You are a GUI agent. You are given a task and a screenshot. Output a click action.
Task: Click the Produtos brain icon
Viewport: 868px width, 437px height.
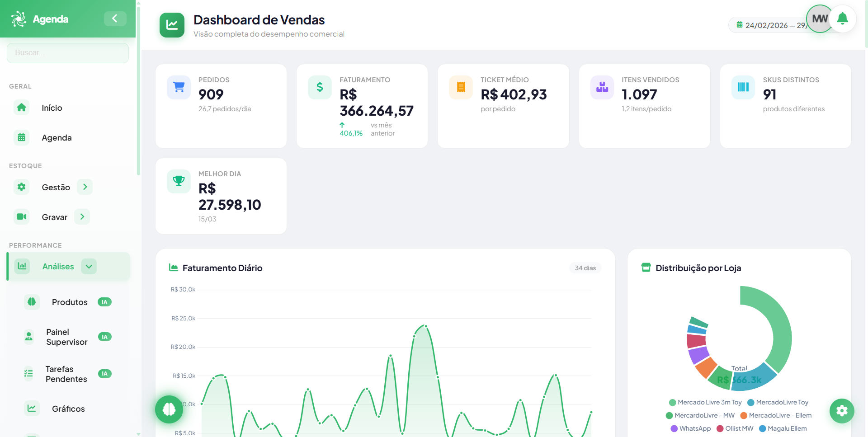(32, 302)
